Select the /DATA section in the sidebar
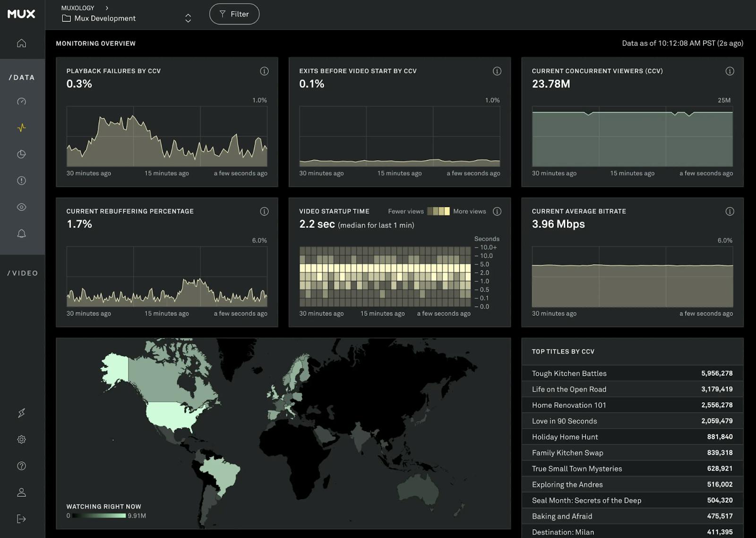The height and width of the screenshot is (538, 756). 22,78
